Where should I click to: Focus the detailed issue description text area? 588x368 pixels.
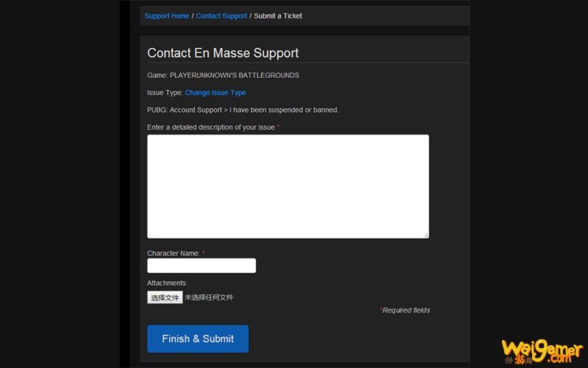288,186
